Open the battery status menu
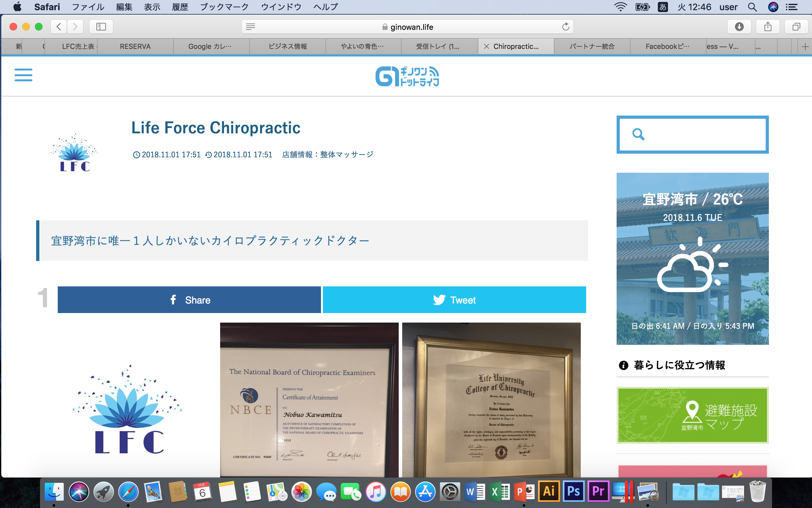The width and height of the screenshot is (812, 508). tap(643, 7)
